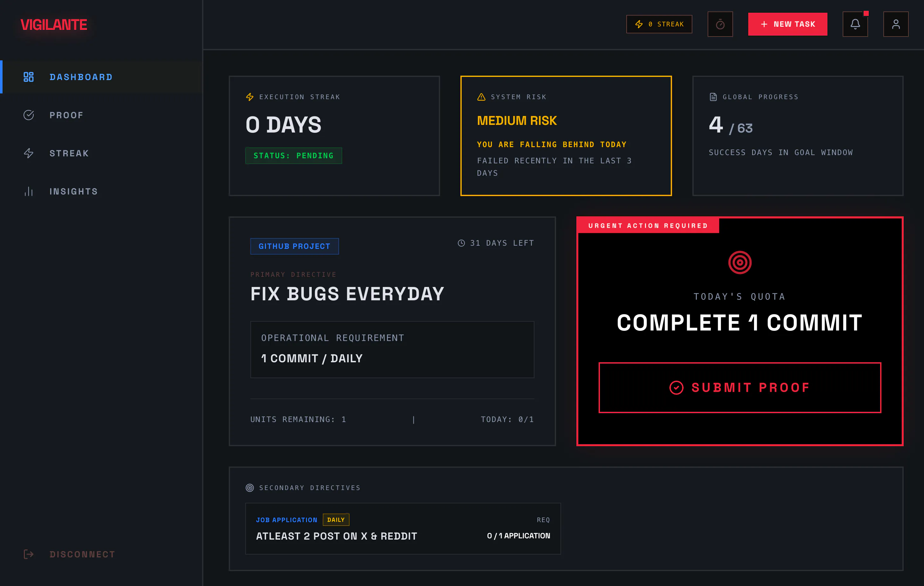Screen dimensions: 924x586
Task: Click the red target icon above Today's Quota
Action: pyautogui.click(x=740, y=262)
